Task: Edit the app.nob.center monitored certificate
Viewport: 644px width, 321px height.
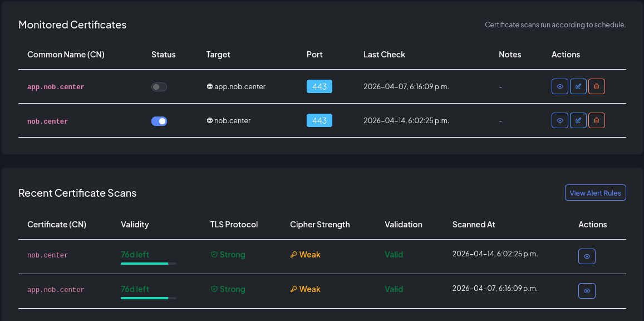Action: click(578, 87)
